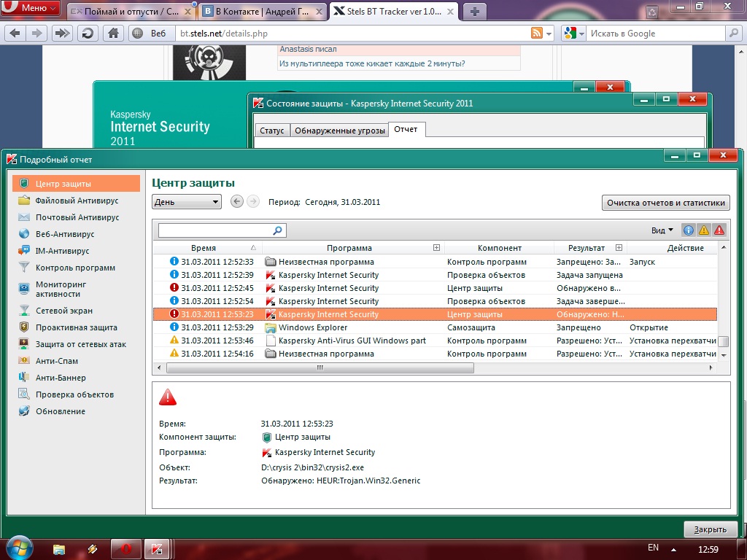
Task: Click browser forward arrow button
Action: (36, 34)
